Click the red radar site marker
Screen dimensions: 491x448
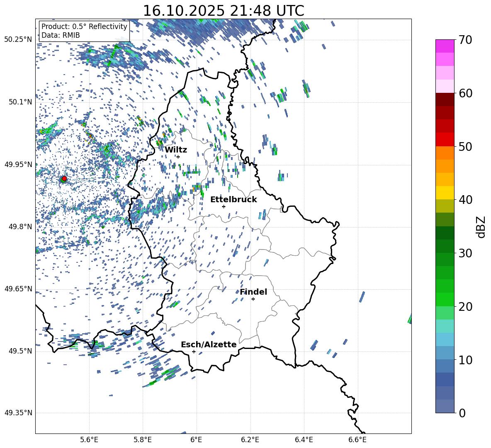click(64, 179)
